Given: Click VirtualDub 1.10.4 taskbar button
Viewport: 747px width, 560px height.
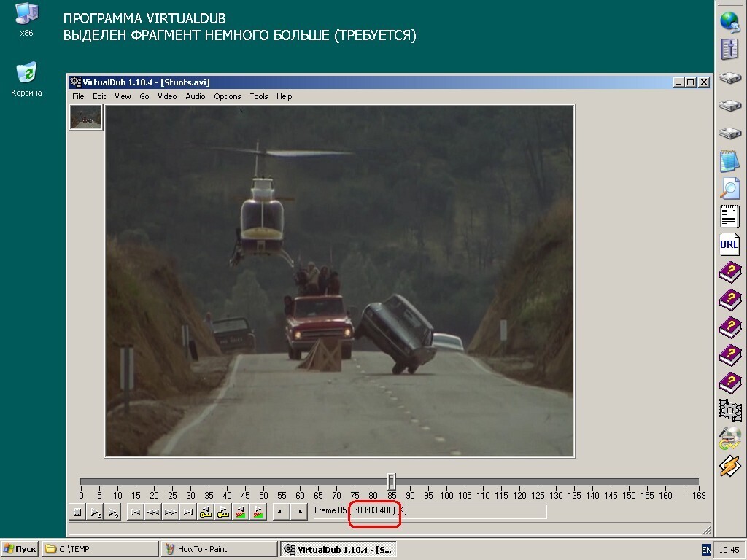Looking at the screenshot, I should [338, 550].
